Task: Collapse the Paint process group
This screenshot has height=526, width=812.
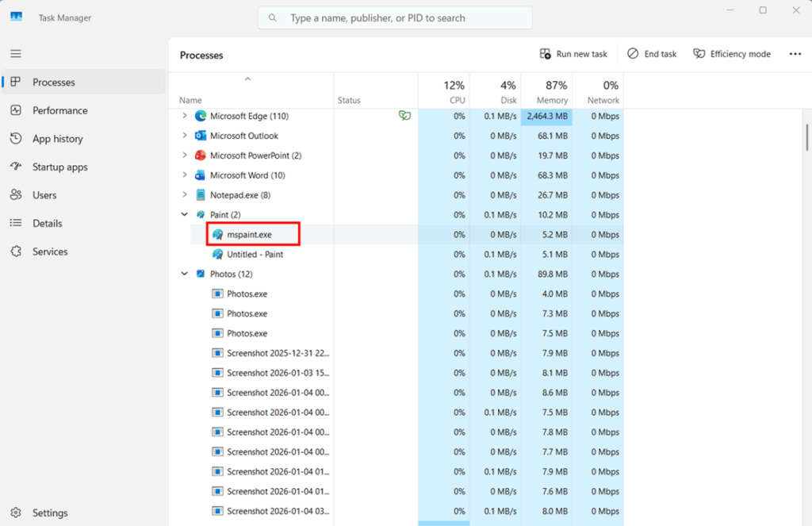Action: tap(184, 214)
